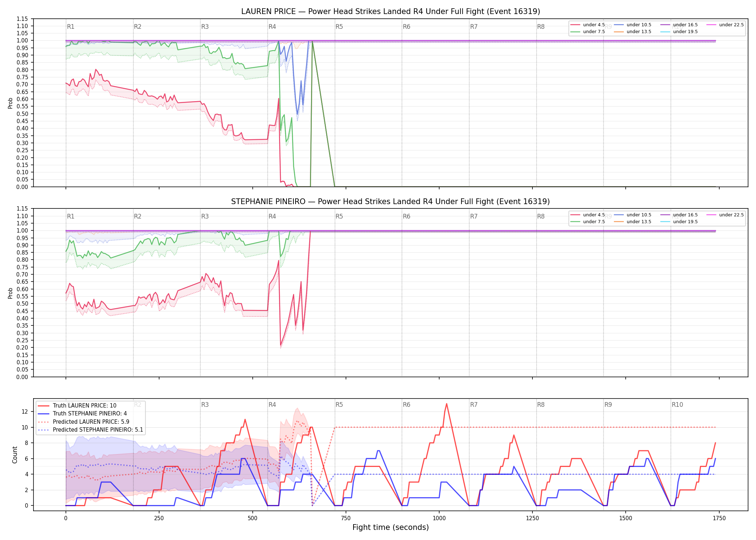
Task: Click 'Truth LAUREN PRICE: 10' legend entry
Action: 77,406
